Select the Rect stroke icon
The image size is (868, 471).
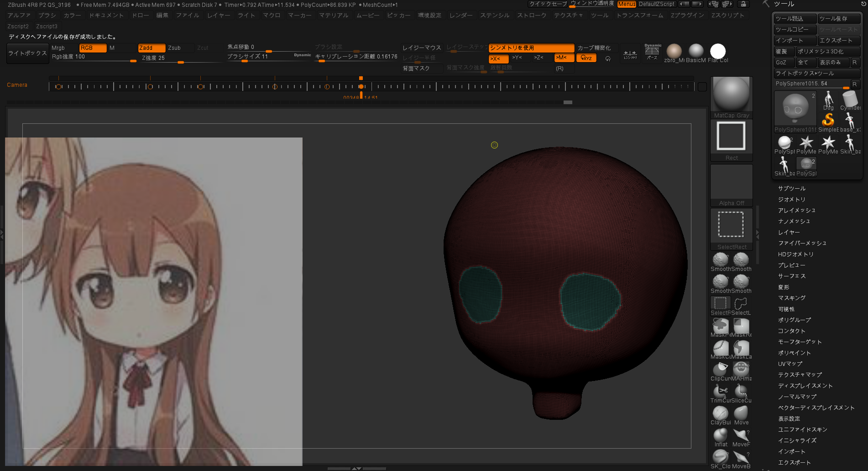(x=731, y=137)
